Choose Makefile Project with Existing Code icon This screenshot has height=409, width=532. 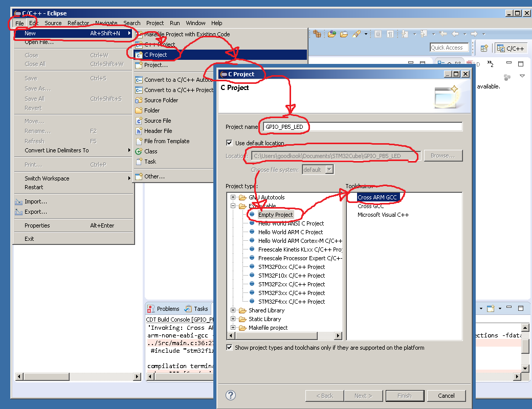click(x=139, y=34)
